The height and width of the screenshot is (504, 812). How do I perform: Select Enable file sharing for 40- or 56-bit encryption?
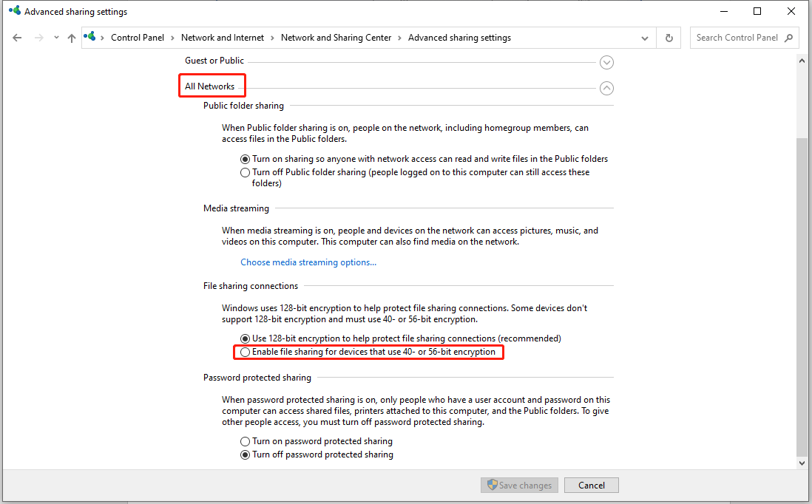tap(245, 352)
